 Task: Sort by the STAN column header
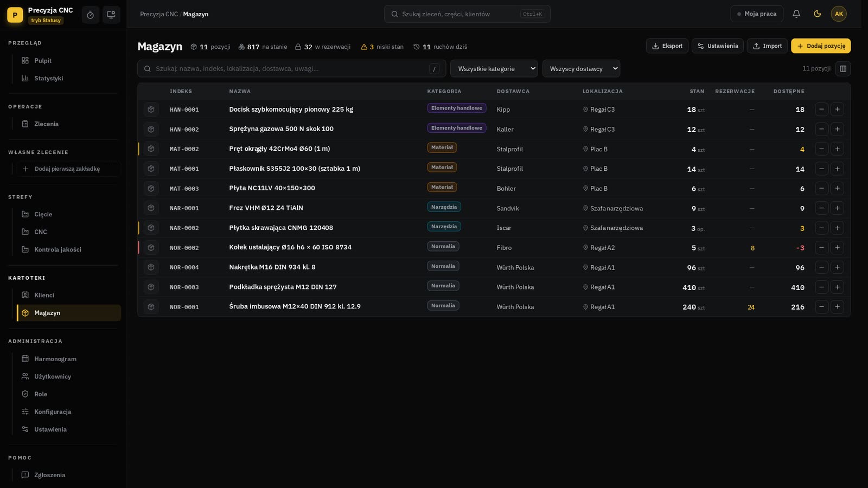tap(697, 92)
